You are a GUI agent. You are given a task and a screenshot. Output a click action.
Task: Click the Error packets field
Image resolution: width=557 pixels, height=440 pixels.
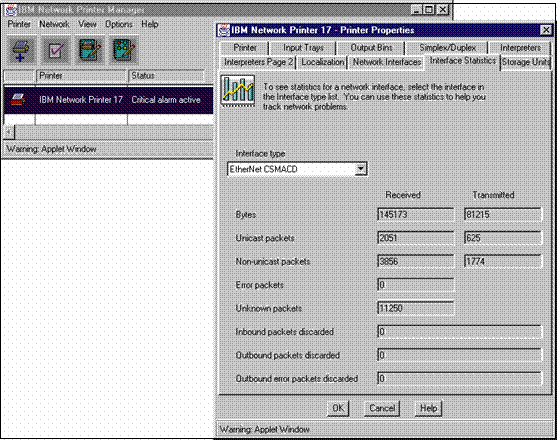pyautogui.click(x=415, y=285)
